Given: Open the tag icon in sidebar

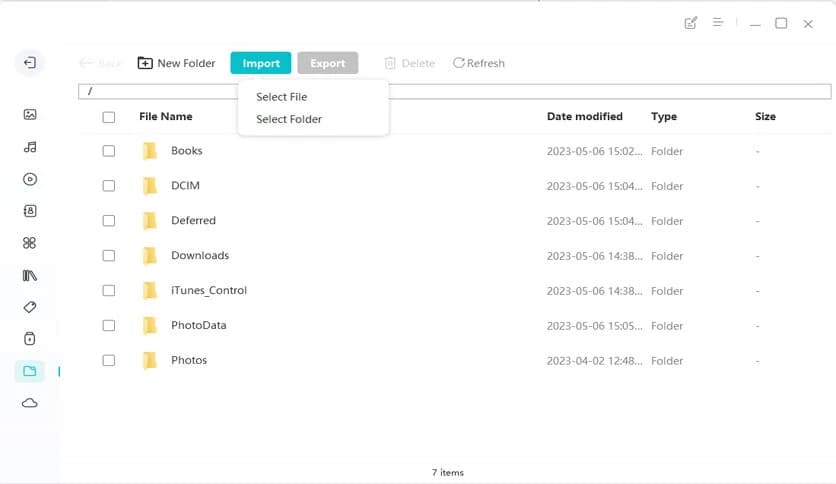Looking at the screenshot, I should [30, 307].
